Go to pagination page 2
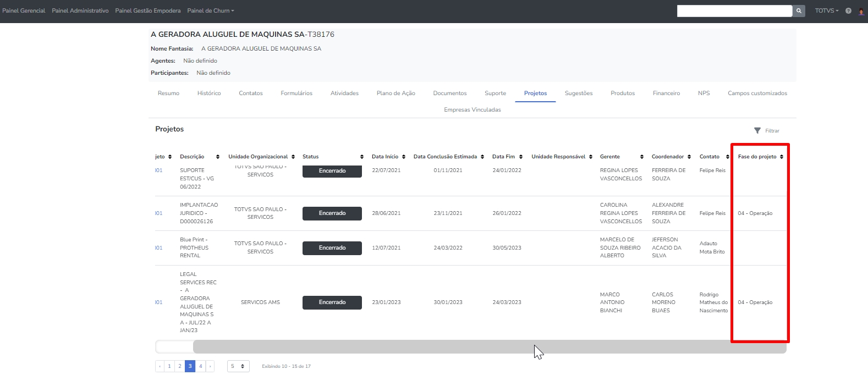The height and width of the screenshot is (386, 868). pos(180,366)
